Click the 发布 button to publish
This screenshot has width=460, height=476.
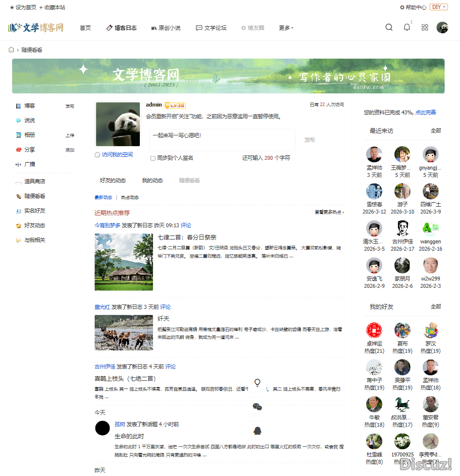309,140
